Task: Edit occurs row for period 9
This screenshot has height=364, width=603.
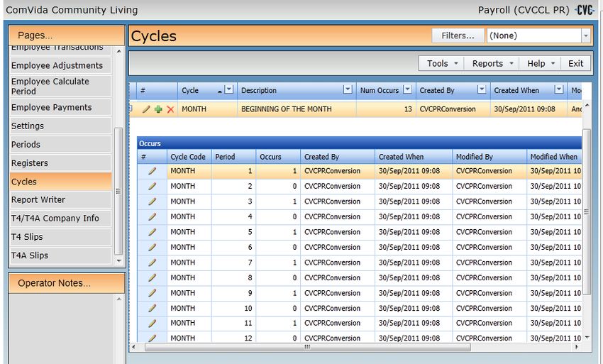Action: pyautogui.click(x=153, y=293)
